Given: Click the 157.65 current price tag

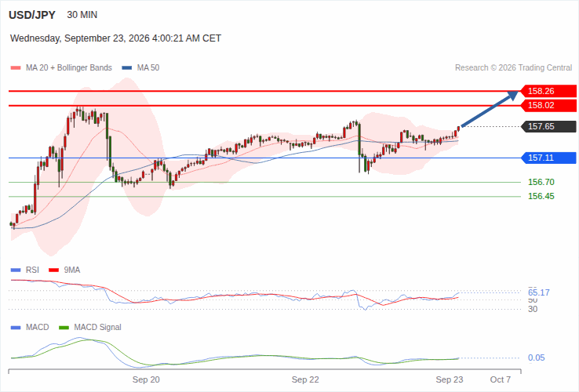Looking at the screenshot, I should [548, 126].
